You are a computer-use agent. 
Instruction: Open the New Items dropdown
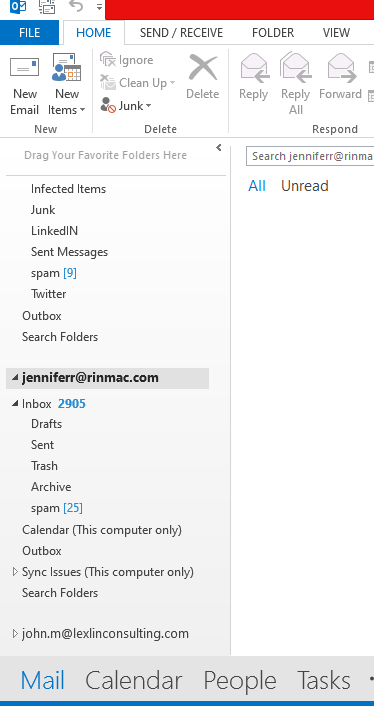point(67,102)
